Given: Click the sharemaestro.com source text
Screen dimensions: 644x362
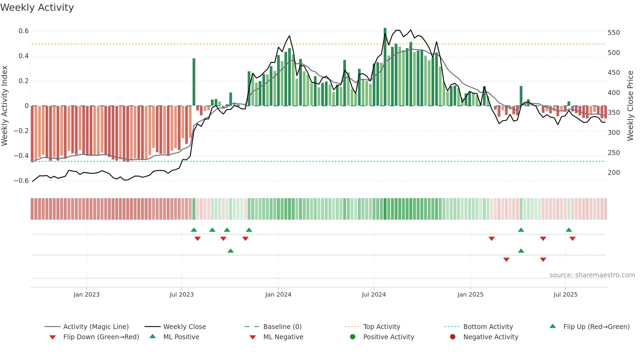Looking at the screenshot, I should (x=592, y=275).
